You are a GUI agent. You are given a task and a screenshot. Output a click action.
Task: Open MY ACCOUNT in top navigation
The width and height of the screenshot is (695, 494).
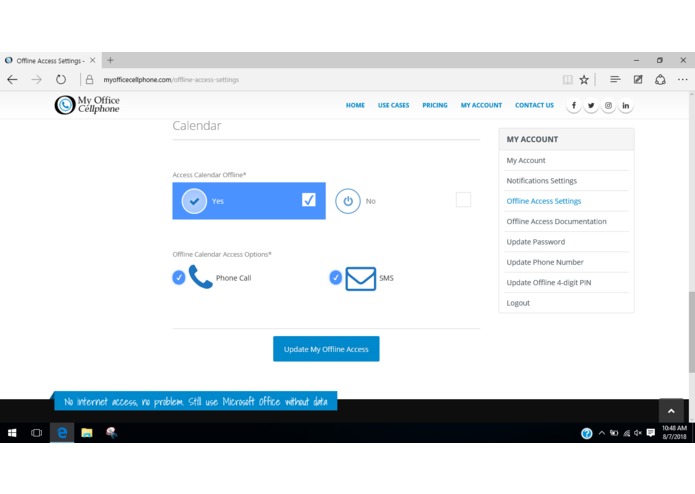[481, 105]
